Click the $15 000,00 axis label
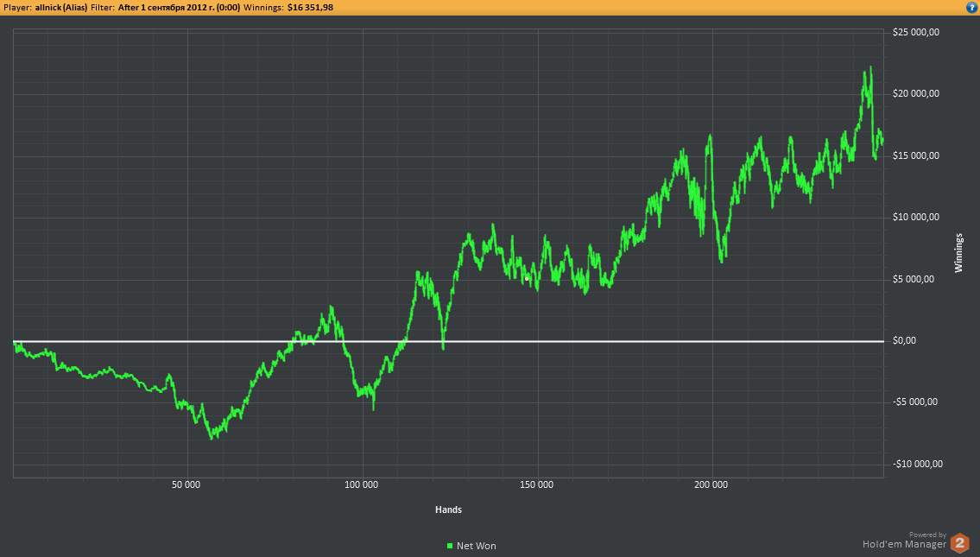This screenshot has width=980, height=557. (915, 155)
